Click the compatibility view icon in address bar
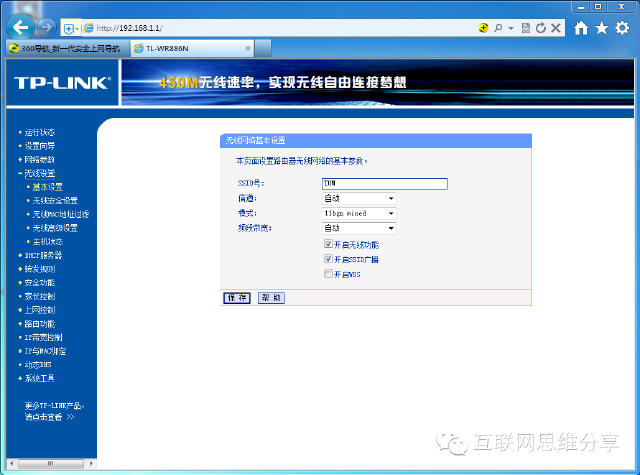 pyautogui.click(x=526, y=28)
